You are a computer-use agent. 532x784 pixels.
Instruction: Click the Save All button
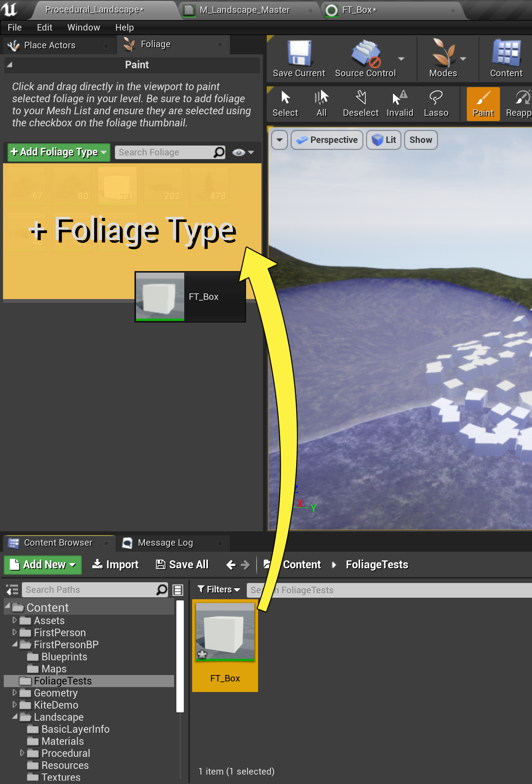click(182, 565)
